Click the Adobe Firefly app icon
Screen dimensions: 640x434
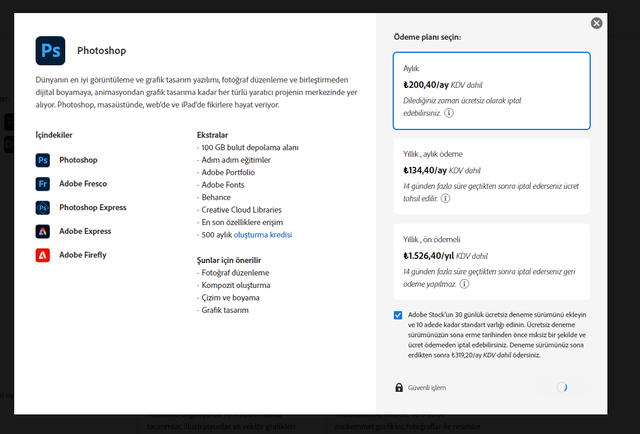[x=43, y=255]
